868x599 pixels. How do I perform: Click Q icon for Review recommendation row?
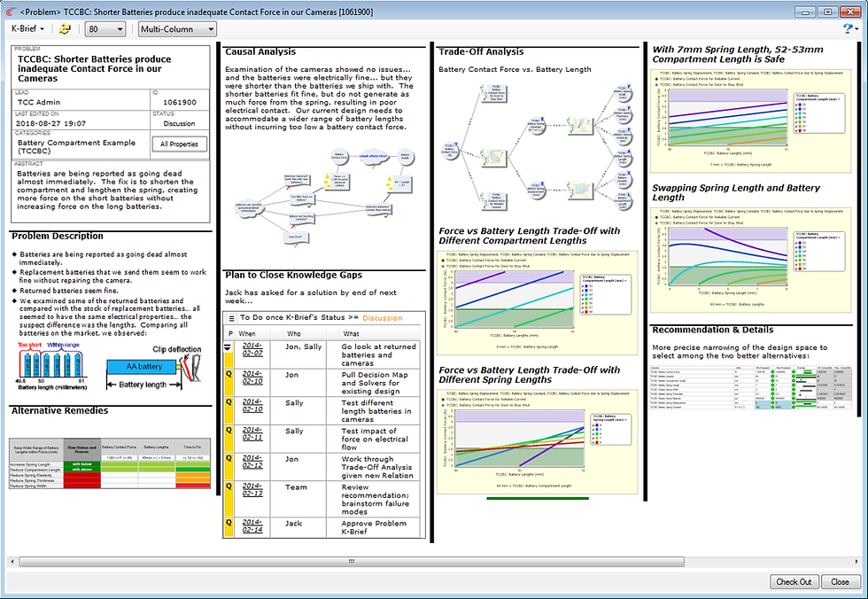pos(229,487)
